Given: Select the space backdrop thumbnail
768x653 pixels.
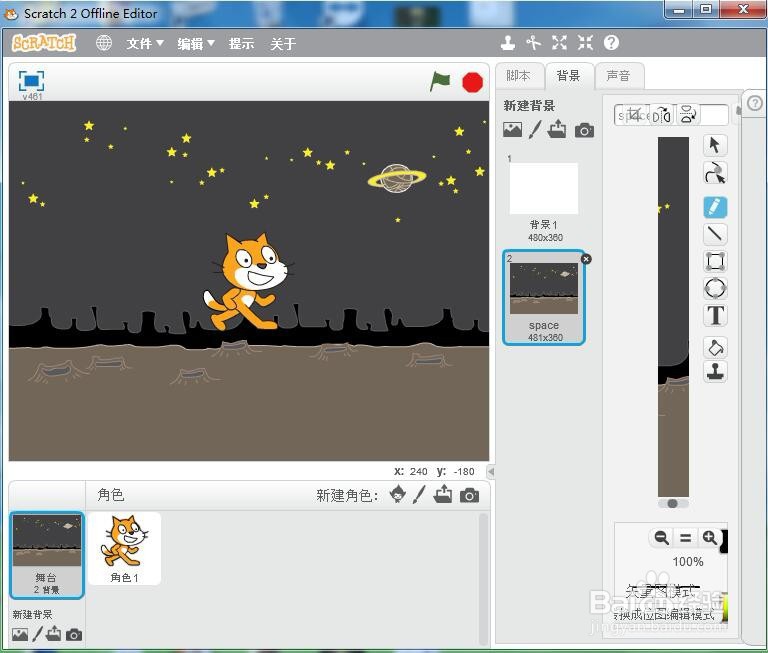Looking at the screenshot, I should 544,297.
